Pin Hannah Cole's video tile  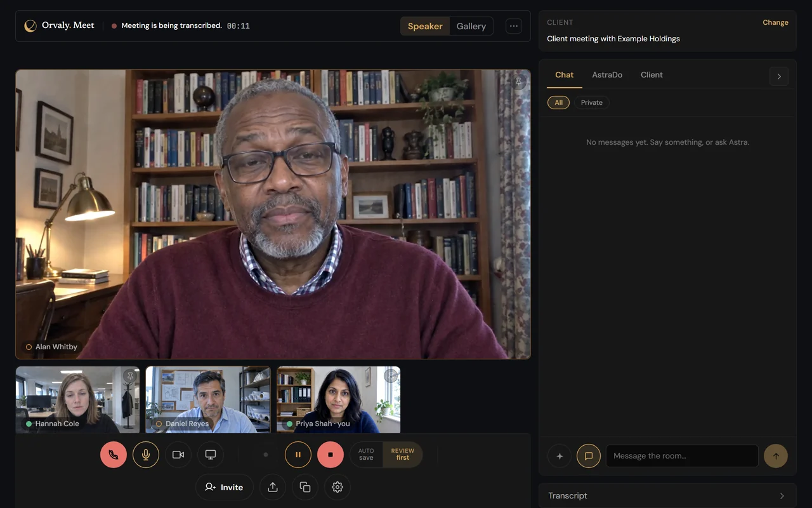click(130, 376)
